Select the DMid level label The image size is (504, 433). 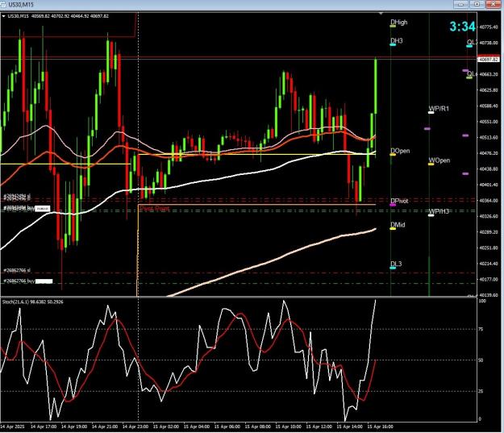398,225
